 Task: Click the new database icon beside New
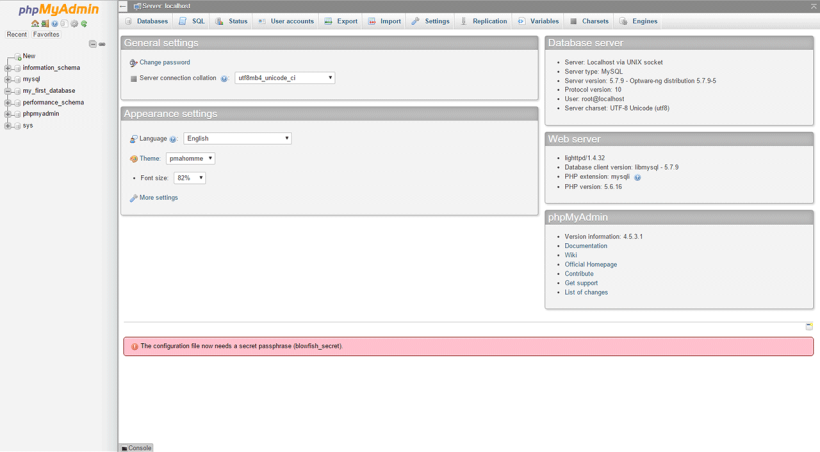point(18,56)
